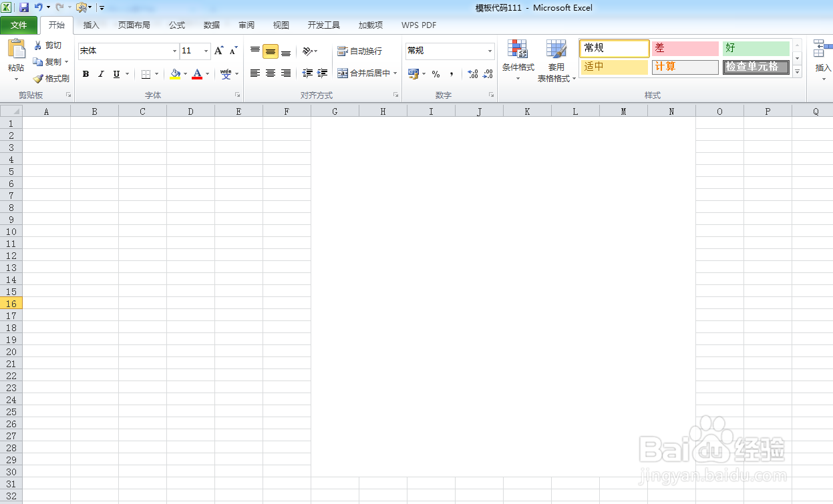Apply cell borders with the border icon
Screen dimensions: 833x504
pos(146,74)
